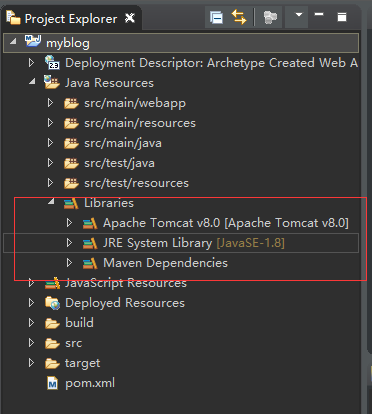Collapse the Java Resources node
The image size is (372, 414).
(32, 81)
